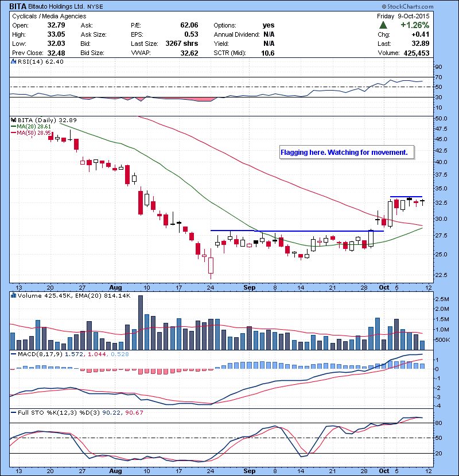Click the Prev Close value 32.48

coord(56,53)
